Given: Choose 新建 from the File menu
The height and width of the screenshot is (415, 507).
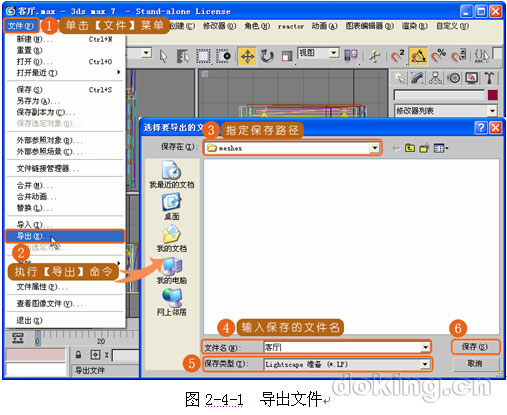Looking at the screenshot, I should (65, 39).
